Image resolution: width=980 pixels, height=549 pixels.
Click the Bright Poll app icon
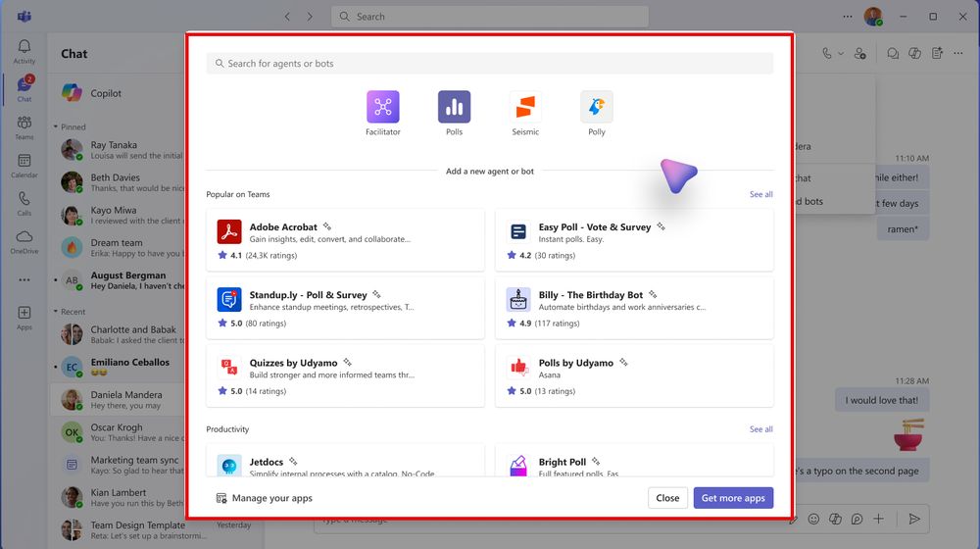518,466
